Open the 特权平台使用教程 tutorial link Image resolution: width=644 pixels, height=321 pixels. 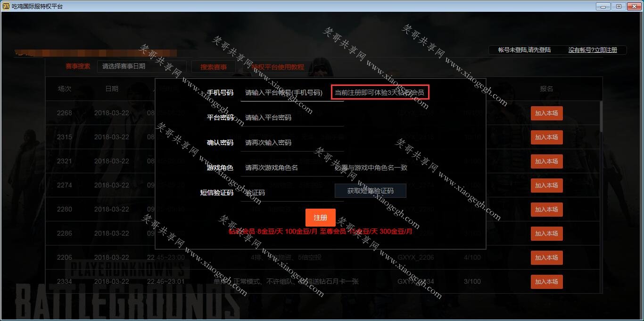pos(278,67)
